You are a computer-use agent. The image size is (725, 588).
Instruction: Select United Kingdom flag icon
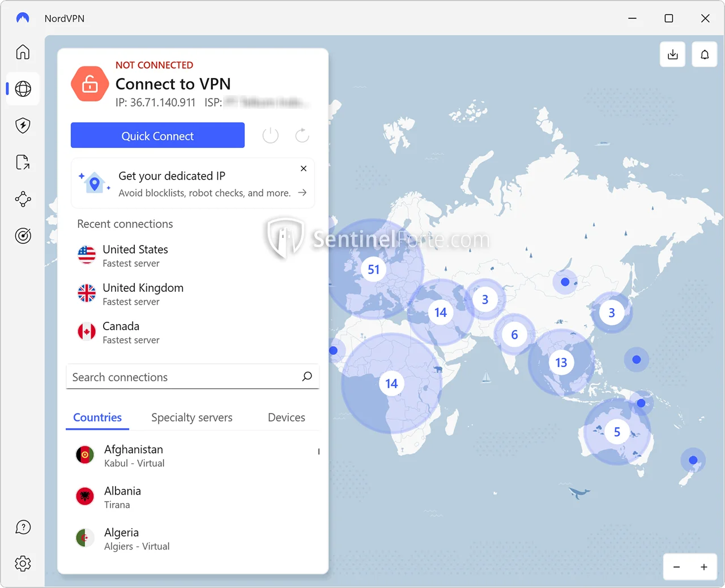point(87,293)
